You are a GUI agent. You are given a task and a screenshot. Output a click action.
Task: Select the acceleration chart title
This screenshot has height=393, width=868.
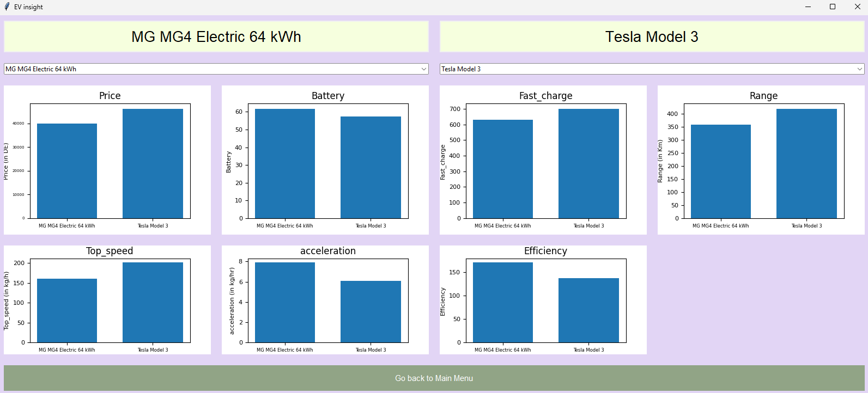click(x=328, y=251)
